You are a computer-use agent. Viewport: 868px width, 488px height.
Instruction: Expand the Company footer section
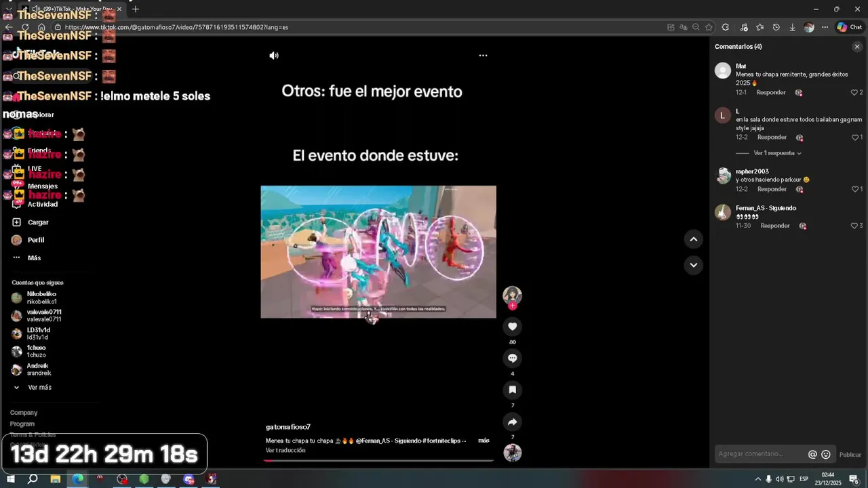click(x=24, y=413)
